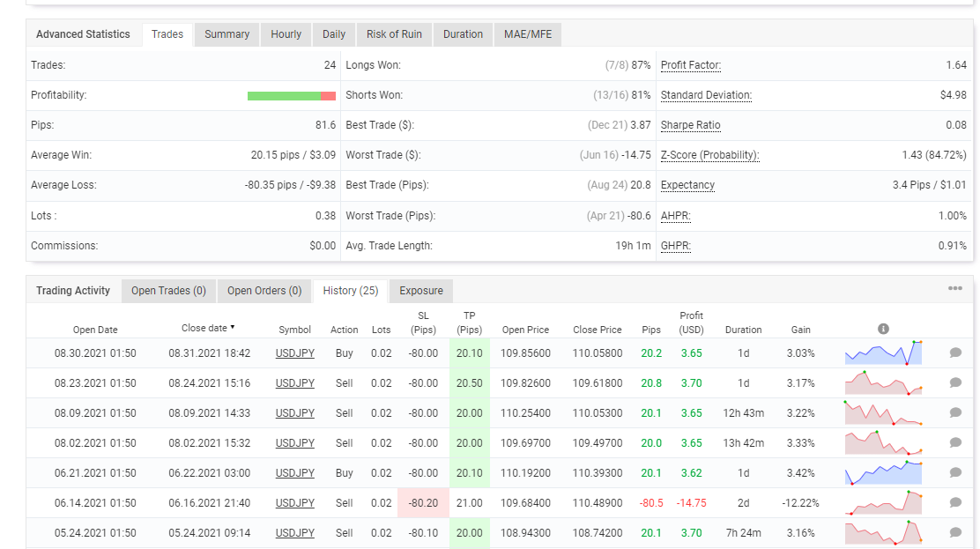Open the Exposure tab

421,291
